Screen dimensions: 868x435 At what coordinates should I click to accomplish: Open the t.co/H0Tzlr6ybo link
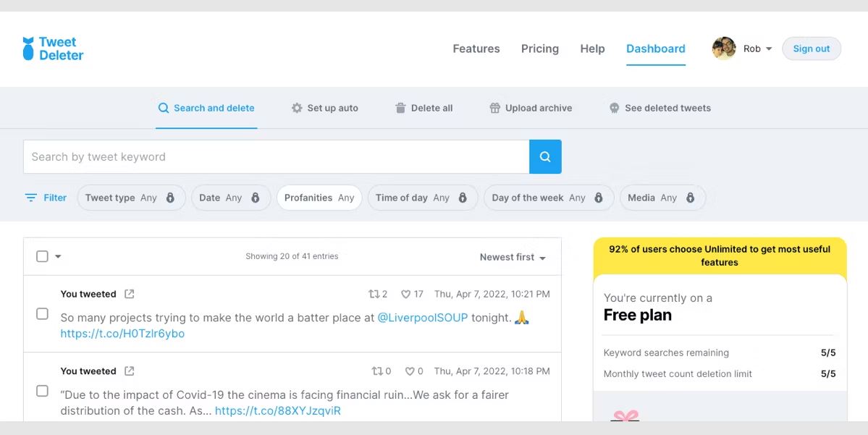tap(122, 334)
